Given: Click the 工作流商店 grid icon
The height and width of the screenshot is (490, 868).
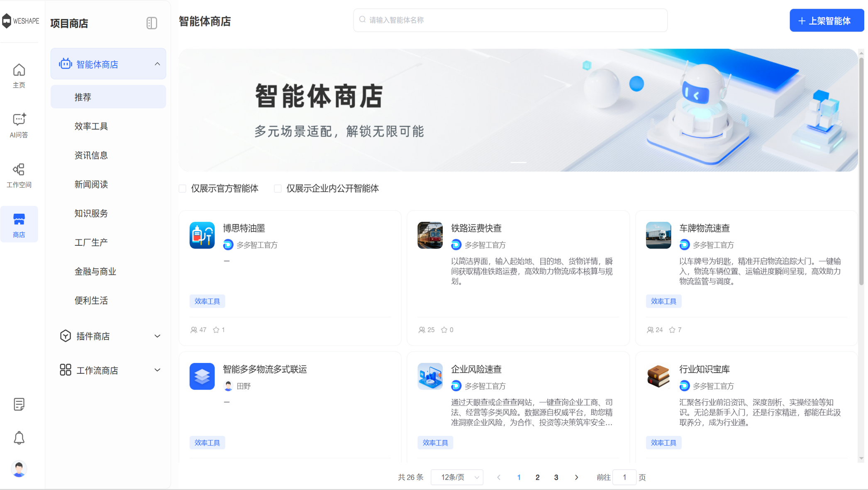Looking at the screenshot, I should click(x=65, y=370).
